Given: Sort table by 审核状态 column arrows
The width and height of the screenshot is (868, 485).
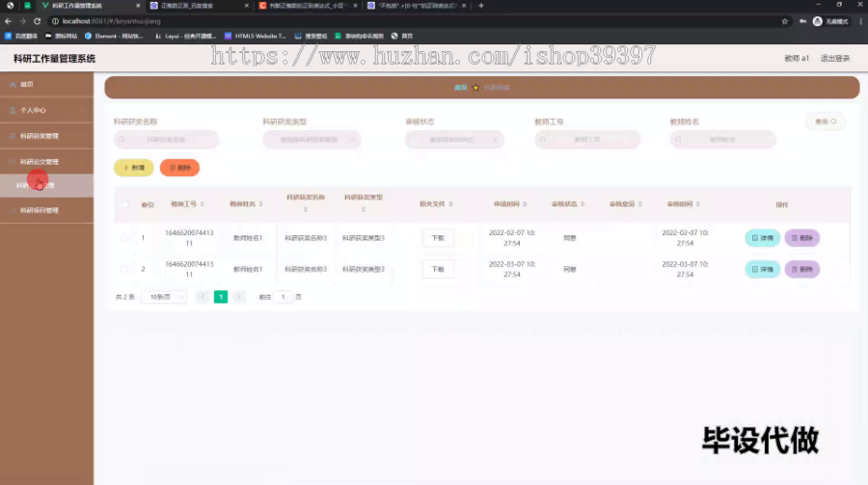Looking at the screenshot, I should pos(583,204).
